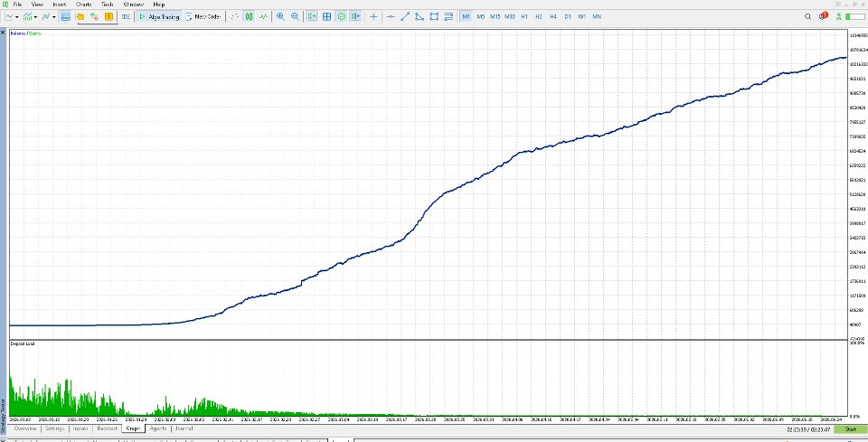Viewport: 868px width, 442px height.
Task: Toggle Algo Trading on or off
Action: (159, 16)
